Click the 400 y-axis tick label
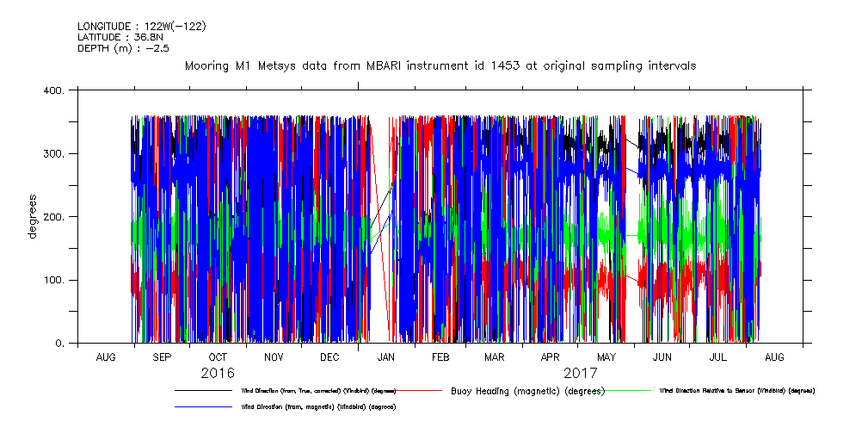The height and width of the screenshot is (434, 868). pos(54,90)
